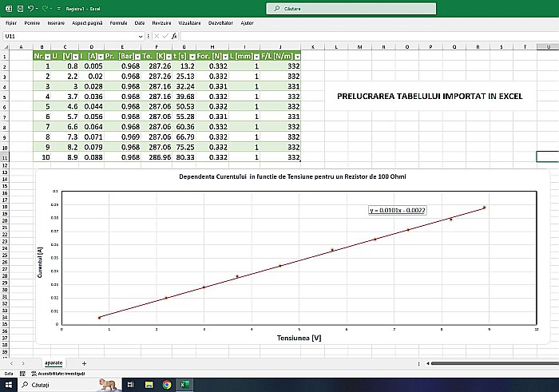The image size is (559, 392).
Task: Click the Select All corner triangle
Action: click(5, 46)
